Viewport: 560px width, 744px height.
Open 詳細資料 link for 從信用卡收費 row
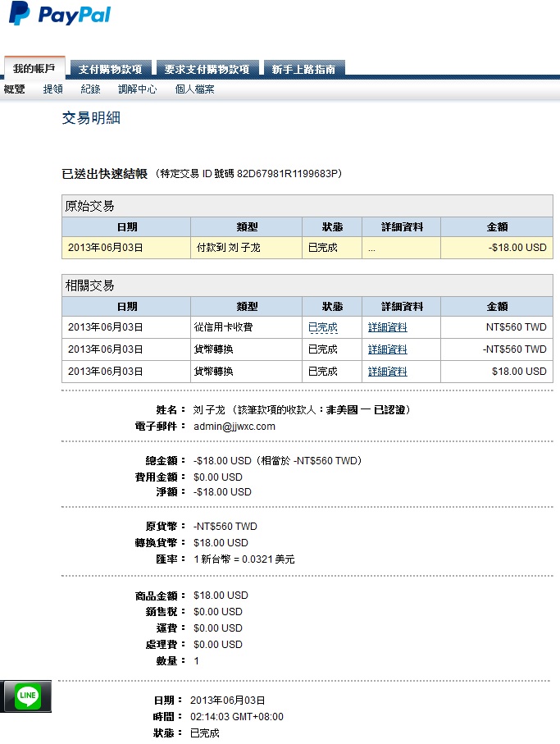pyautogui.click(x=387, y=327)
